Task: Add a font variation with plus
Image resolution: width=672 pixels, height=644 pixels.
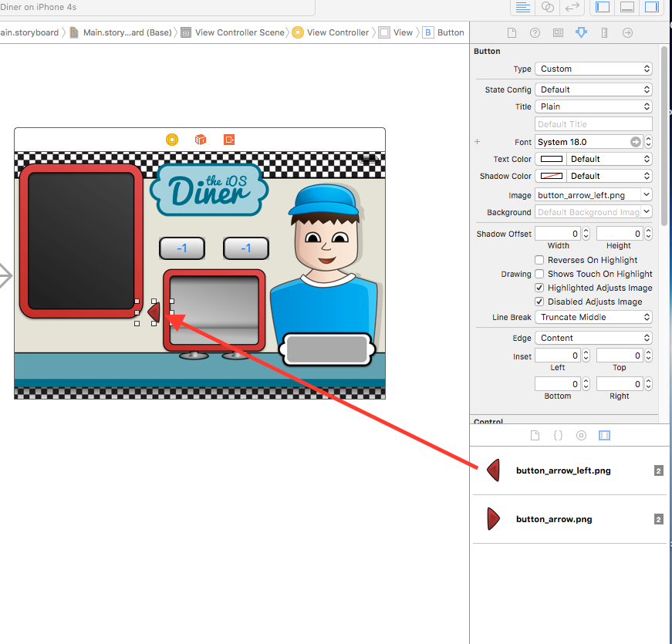Action: (x=477, y=141)
